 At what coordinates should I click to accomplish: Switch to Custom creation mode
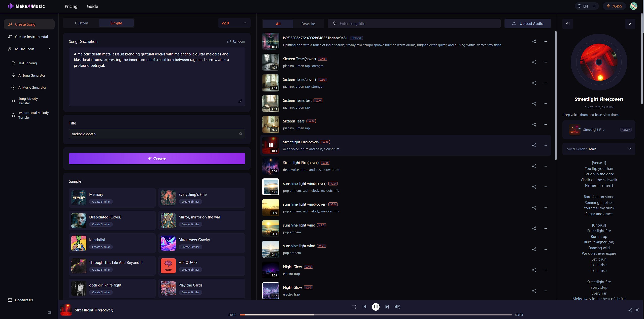pyautogui.click(x=81, y=23)
